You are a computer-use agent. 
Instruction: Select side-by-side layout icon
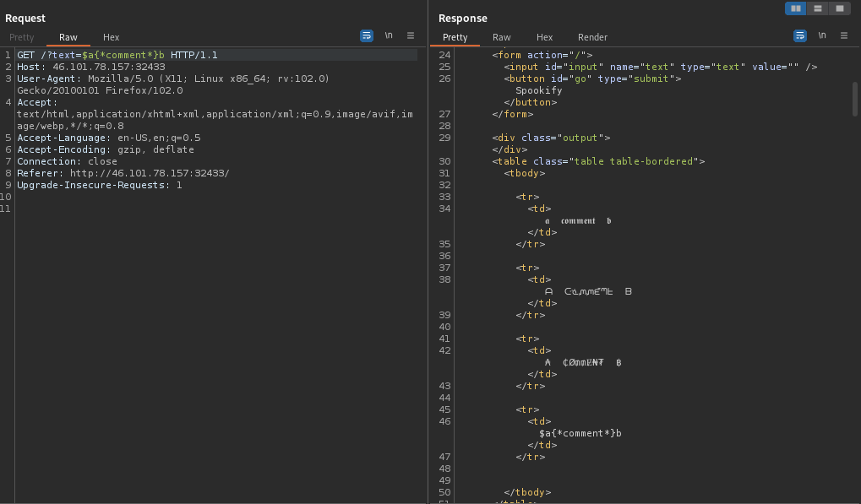pyautogui.click(x=796, y=8)
